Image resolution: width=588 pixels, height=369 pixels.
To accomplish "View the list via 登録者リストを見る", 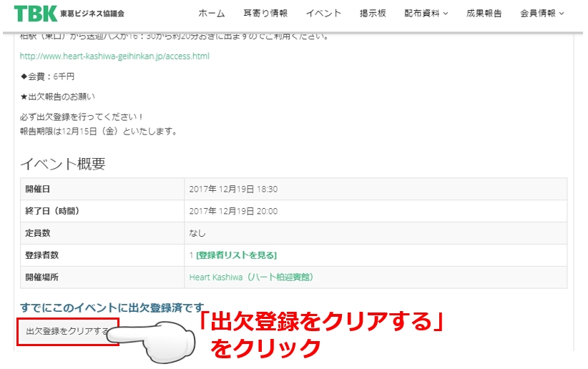I will pos(236,255).
